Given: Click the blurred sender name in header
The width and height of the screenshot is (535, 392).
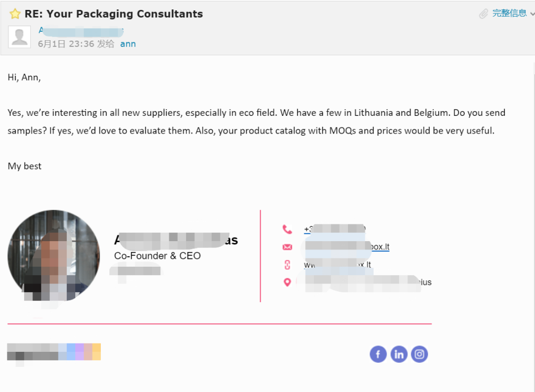Looking at the screenshot, I should click(81, 31).
